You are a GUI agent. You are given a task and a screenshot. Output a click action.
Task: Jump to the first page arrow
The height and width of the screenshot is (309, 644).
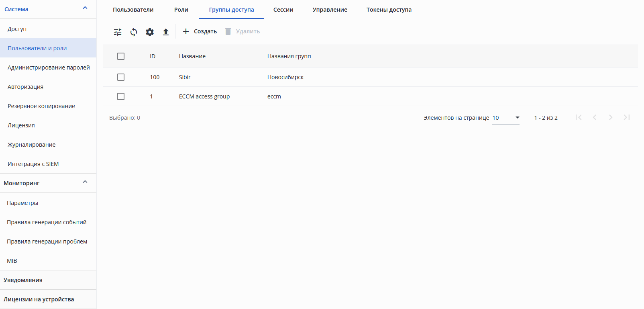[579, 117]
